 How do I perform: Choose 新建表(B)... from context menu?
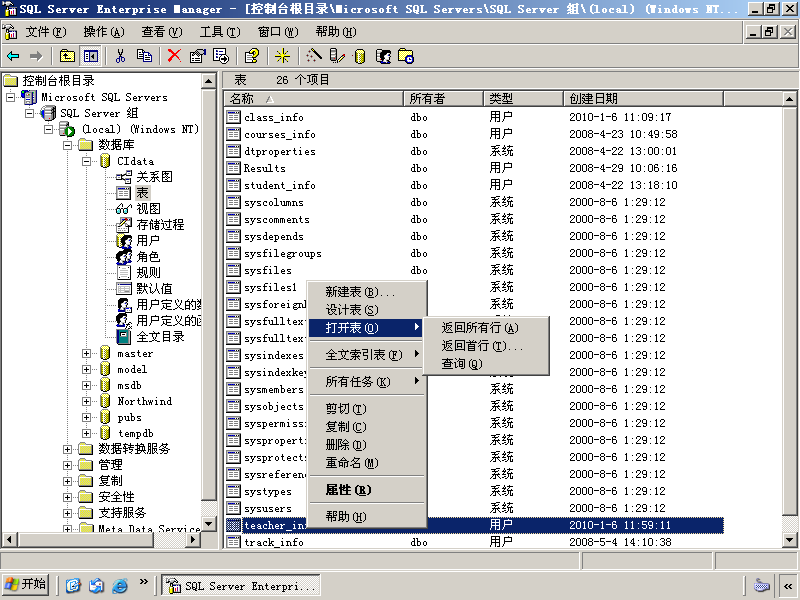coord(367,292)
